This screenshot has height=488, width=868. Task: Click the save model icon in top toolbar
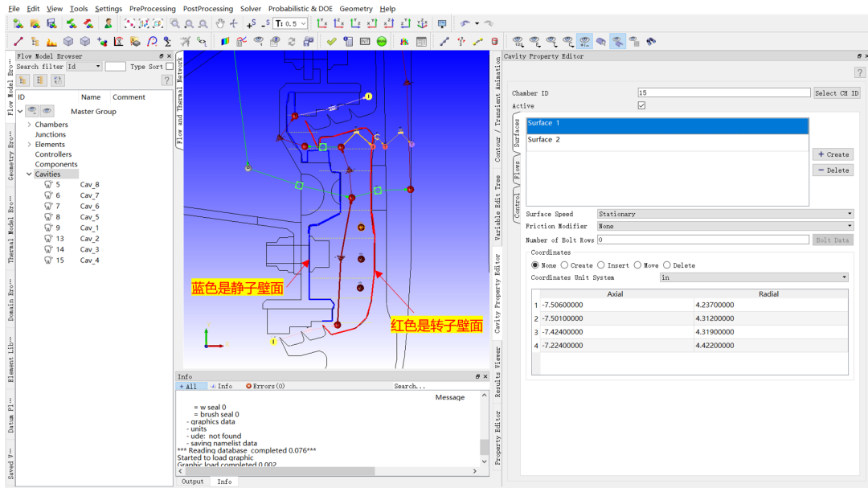51,24
